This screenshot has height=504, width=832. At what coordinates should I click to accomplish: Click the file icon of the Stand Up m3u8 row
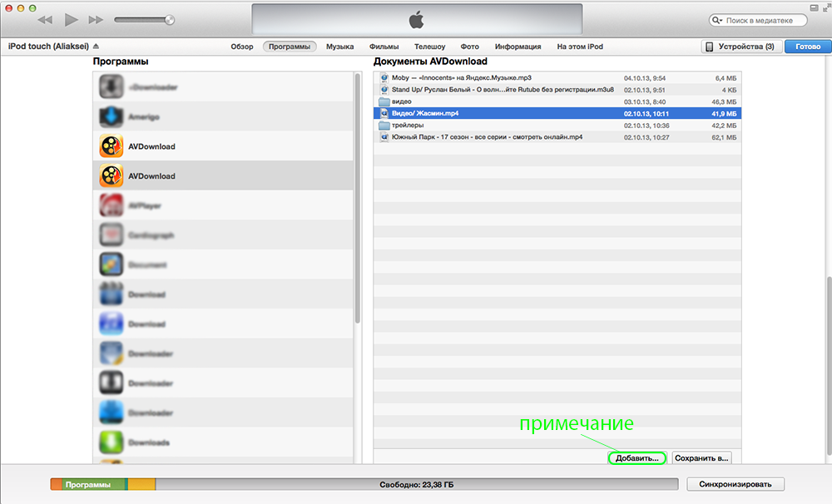[x=384, y=90]
